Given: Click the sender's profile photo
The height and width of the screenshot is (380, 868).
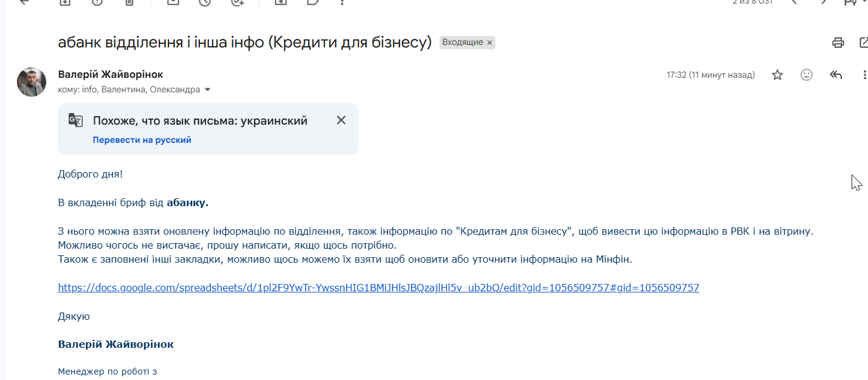Looking at the screenshot, I should tap(32, 82).
